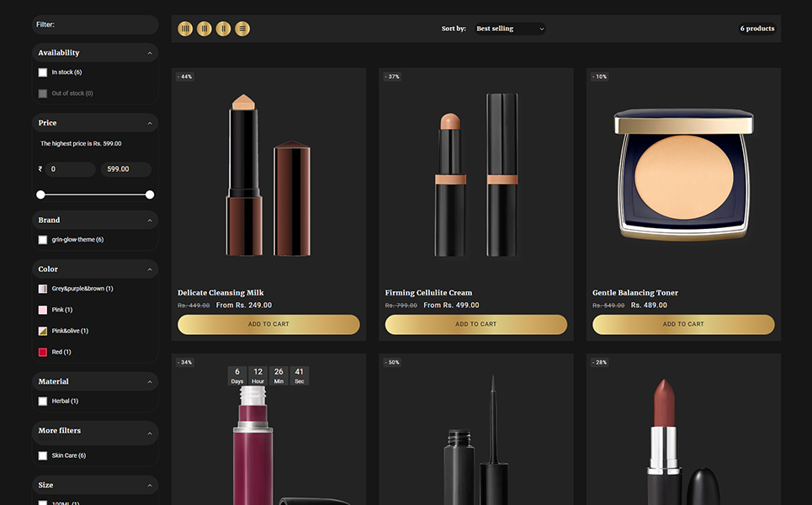Check the Skin Care filter
This screenshot has width=812, height=505.
[x=43, y=455]
